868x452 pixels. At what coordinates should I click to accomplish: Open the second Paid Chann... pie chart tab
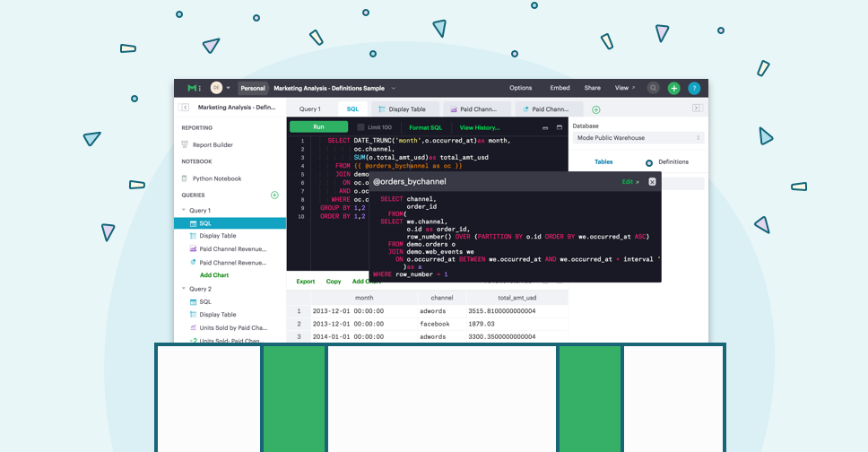[549, 109]
